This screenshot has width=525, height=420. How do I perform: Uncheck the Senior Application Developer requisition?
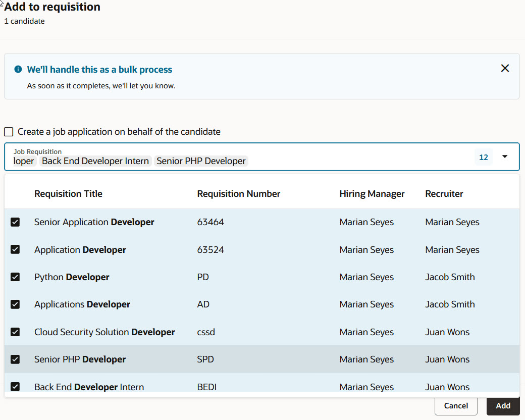15,222
